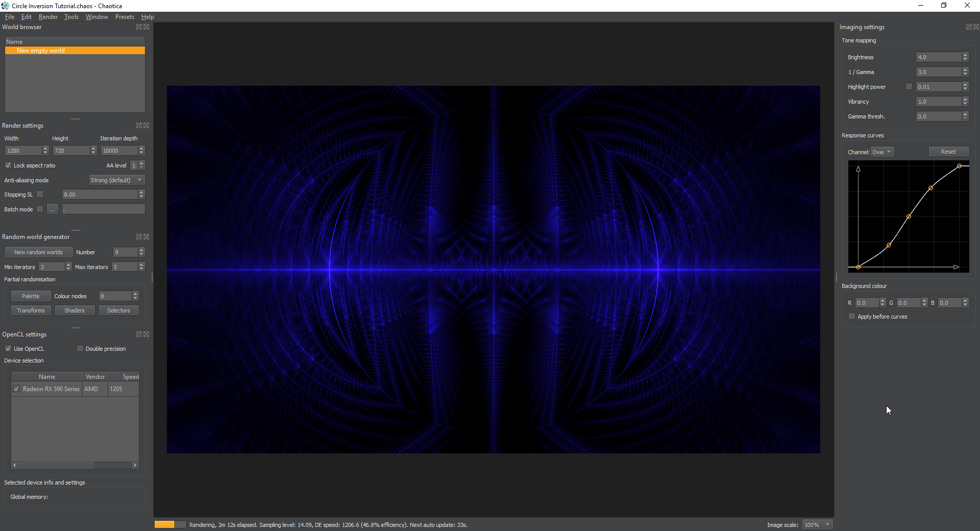Open Image scale dropdown
980x531 pixels.
pyautogui.click(x=817, y=525)
